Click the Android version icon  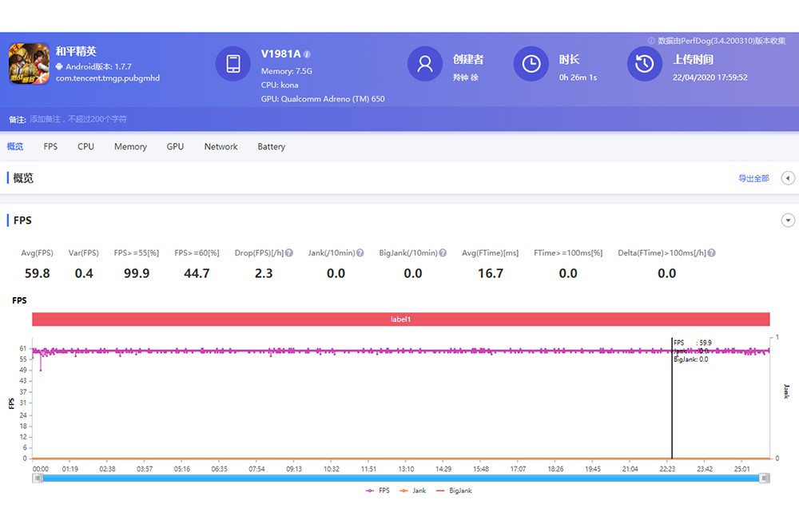pos(59,66)
